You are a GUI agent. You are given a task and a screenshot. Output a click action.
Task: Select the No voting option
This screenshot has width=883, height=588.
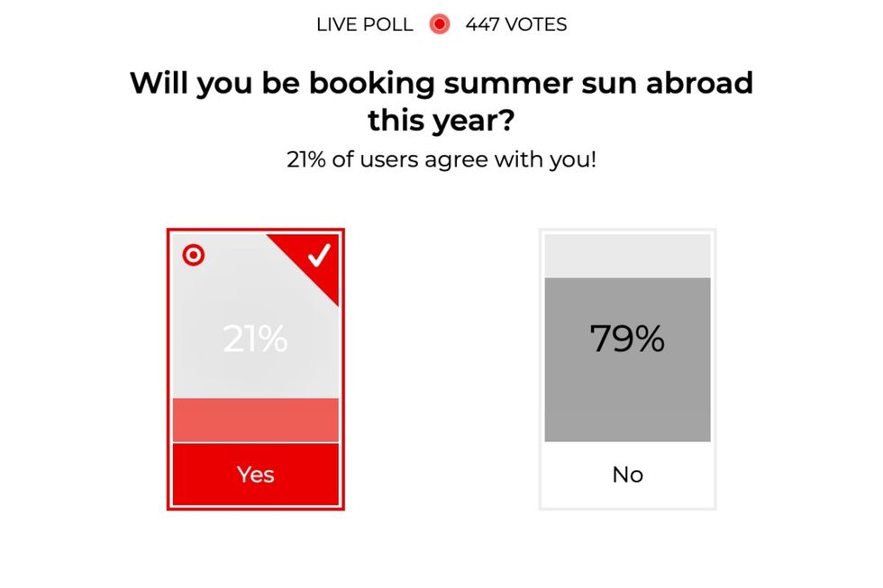[x=627, y=369]
